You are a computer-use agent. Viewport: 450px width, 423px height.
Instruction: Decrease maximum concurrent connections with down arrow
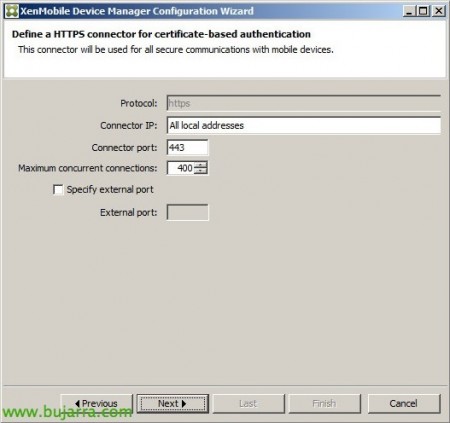coord(200,171)
